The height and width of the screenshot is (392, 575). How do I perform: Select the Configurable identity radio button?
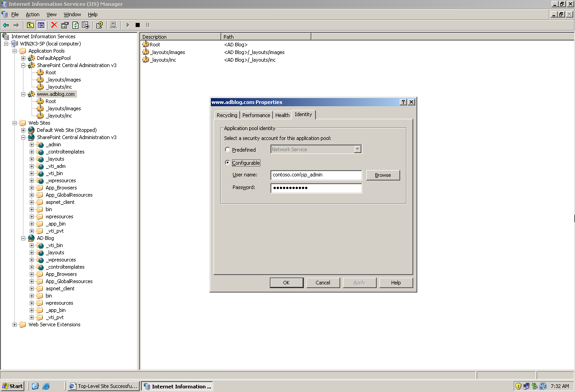click(x=228, y=162)
